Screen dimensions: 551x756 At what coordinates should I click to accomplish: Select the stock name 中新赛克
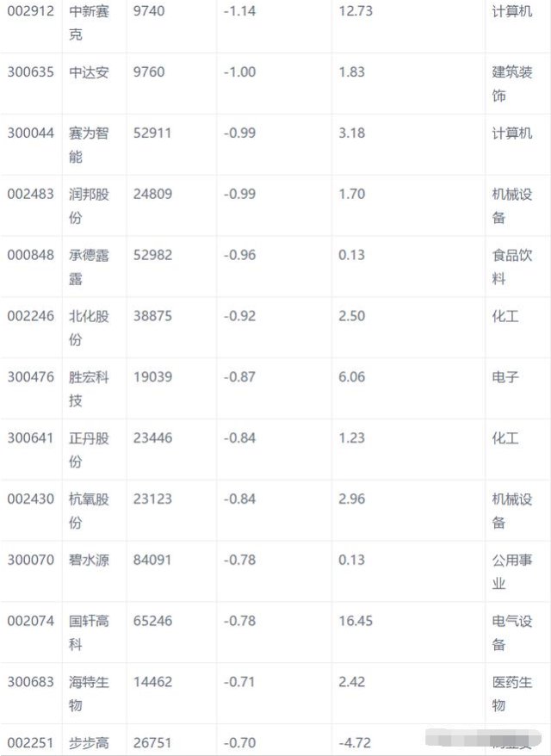89,24
